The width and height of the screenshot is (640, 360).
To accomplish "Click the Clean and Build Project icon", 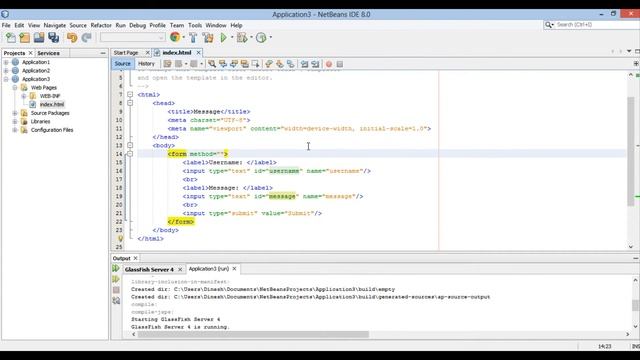I will [208, 38].
